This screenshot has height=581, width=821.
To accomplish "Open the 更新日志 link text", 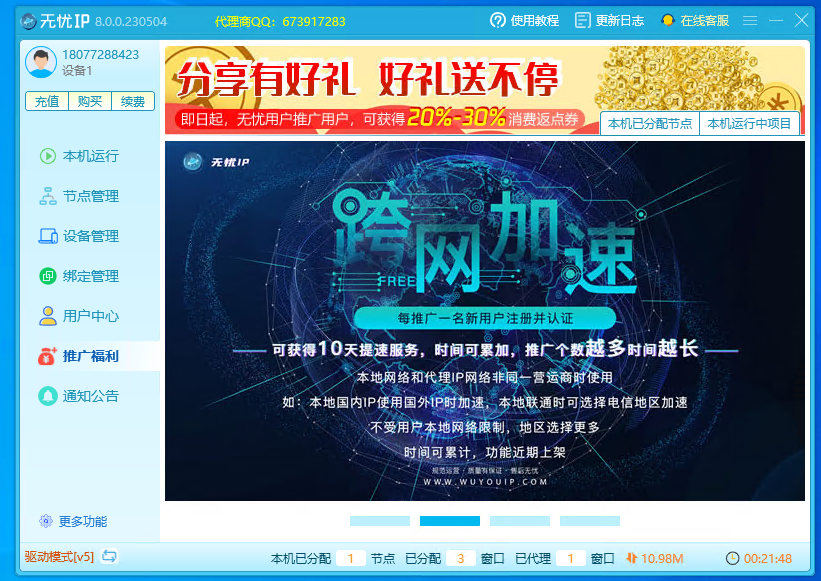I will tap(619, 20).
